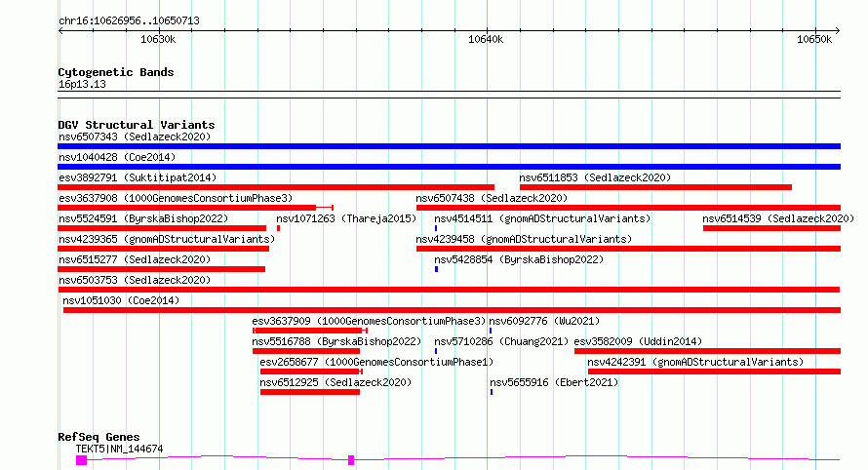Click the small blue marker under nsv5428854

[x=436, y=269]
